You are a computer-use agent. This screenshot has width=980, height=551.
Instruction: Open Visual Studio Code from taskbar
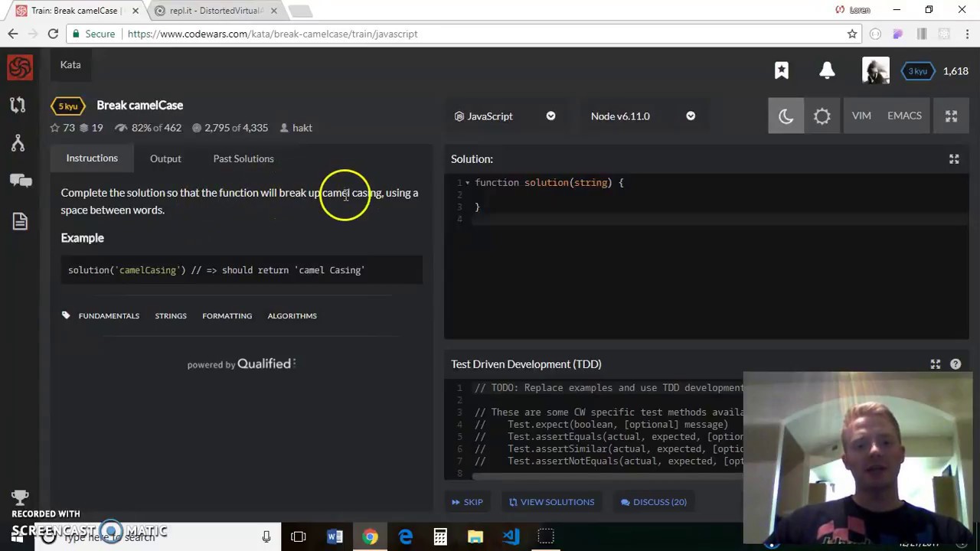pos(511,536)
